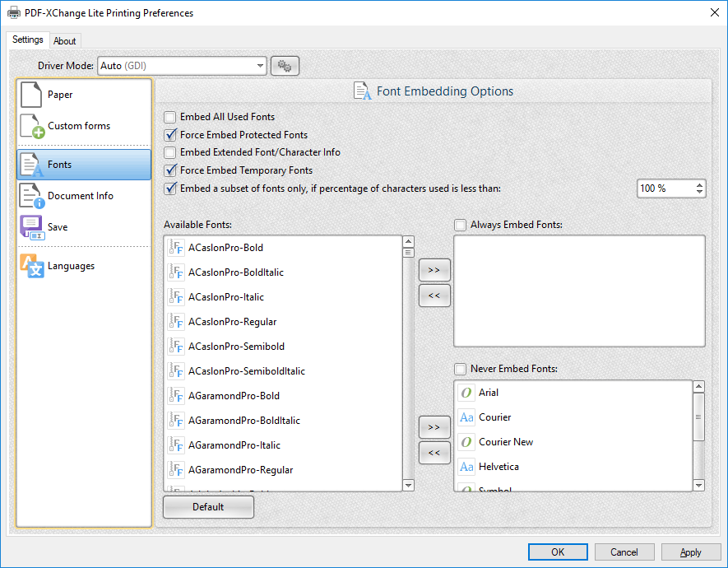728x568 pixels.
Task: Open the Custom forms page icon
Action: click(32, 126)
